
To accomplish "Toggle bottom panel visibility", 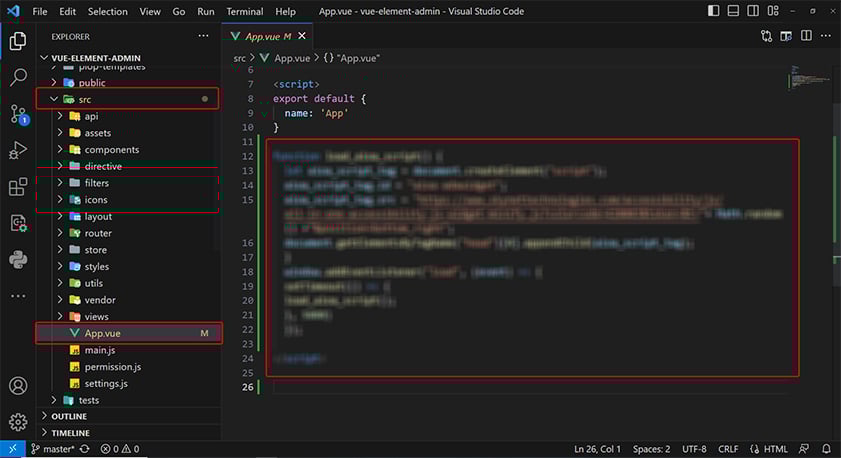I will coord(733,11).
